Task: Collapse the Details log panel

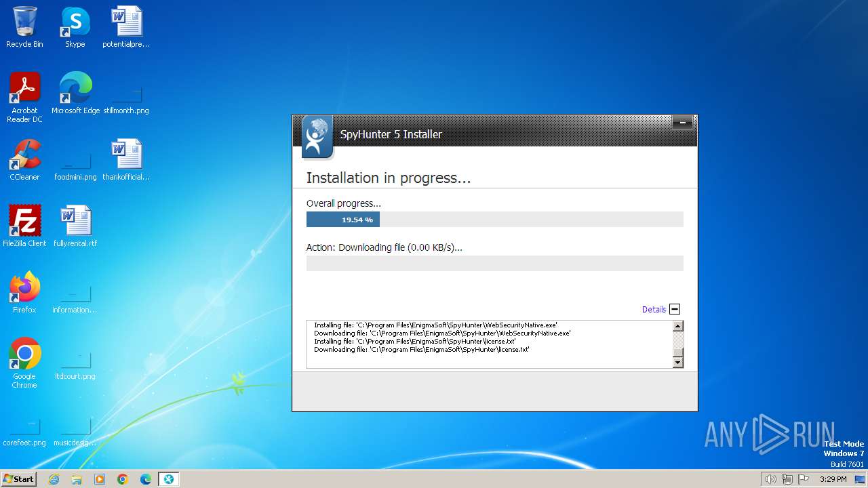Action: pos(675,309)
